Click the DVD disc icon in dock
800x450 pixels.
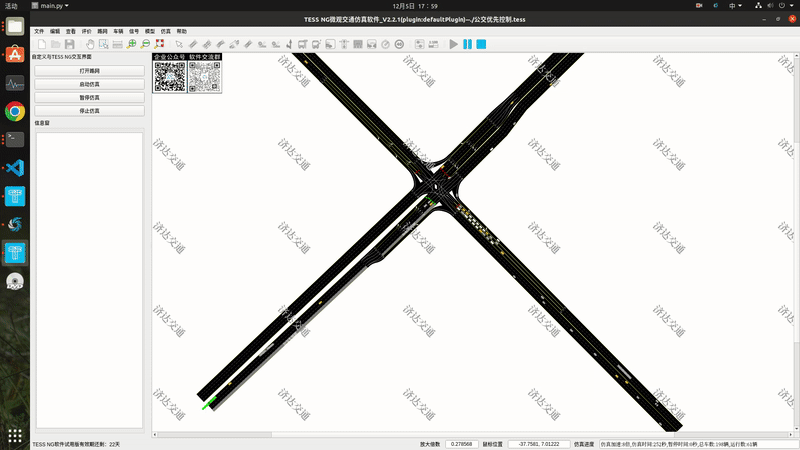tap(15, 281)
